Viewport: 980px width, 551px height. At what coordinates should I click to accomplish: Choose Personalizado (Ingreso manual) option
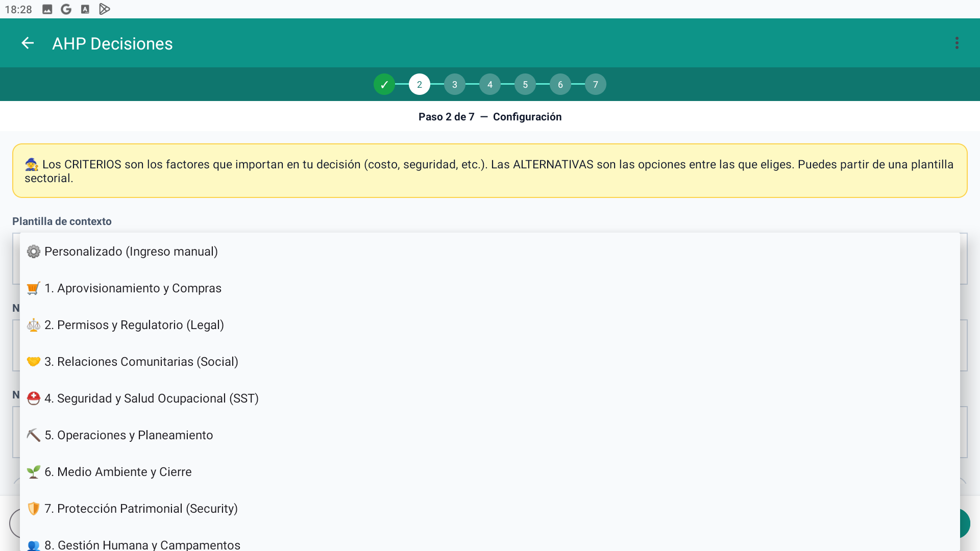click(x=490, y=252)
